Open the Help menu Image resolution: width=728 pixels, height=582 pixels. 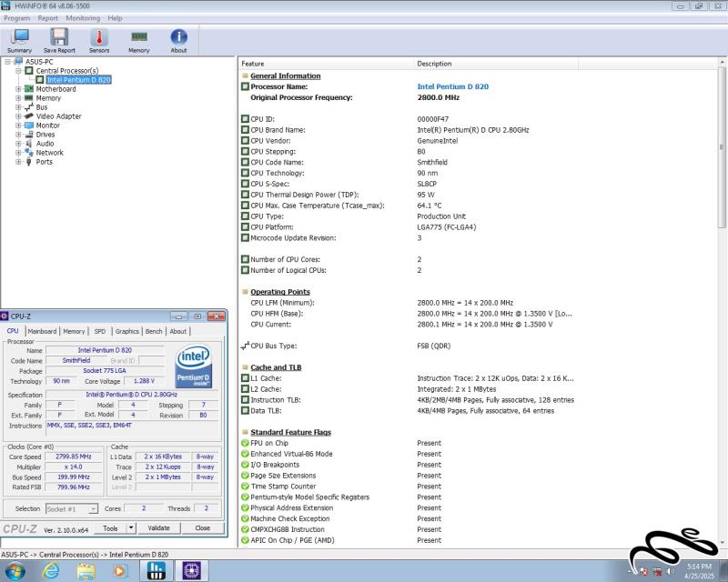[115, 18]
